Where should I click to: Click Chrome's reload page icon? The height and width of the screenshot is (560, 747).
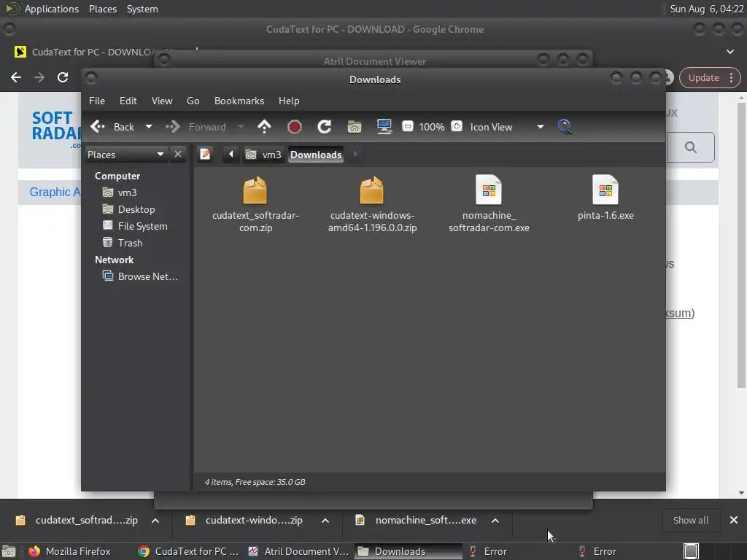63,77
